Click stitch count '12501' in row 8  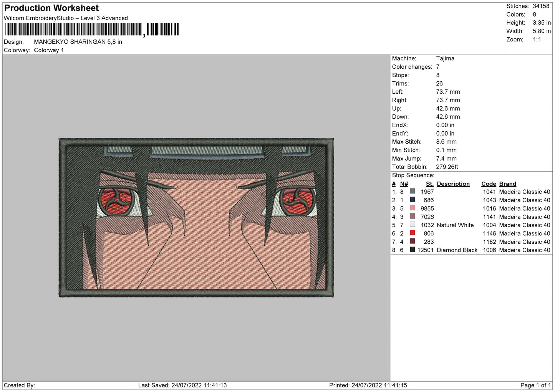point(426,250)
